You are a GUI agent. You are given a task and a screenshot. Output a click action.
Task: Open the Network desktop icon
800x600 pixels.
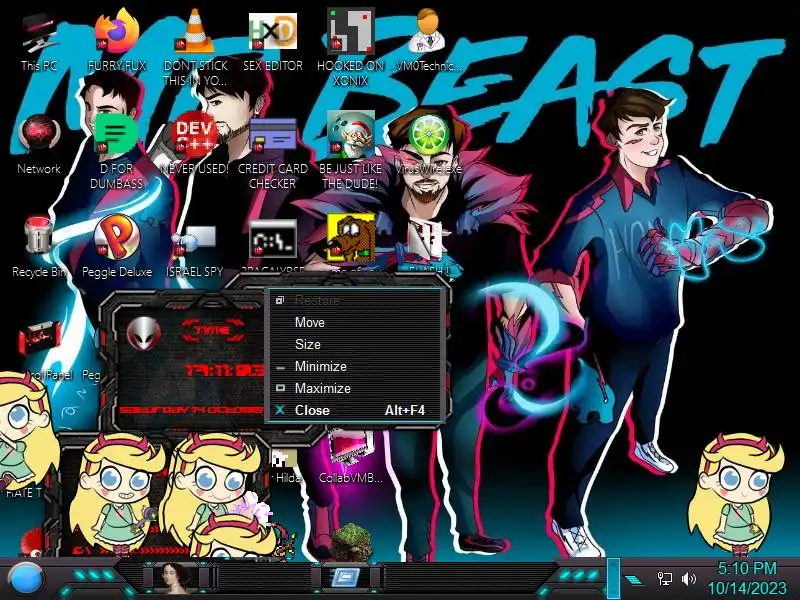(39, 145)
